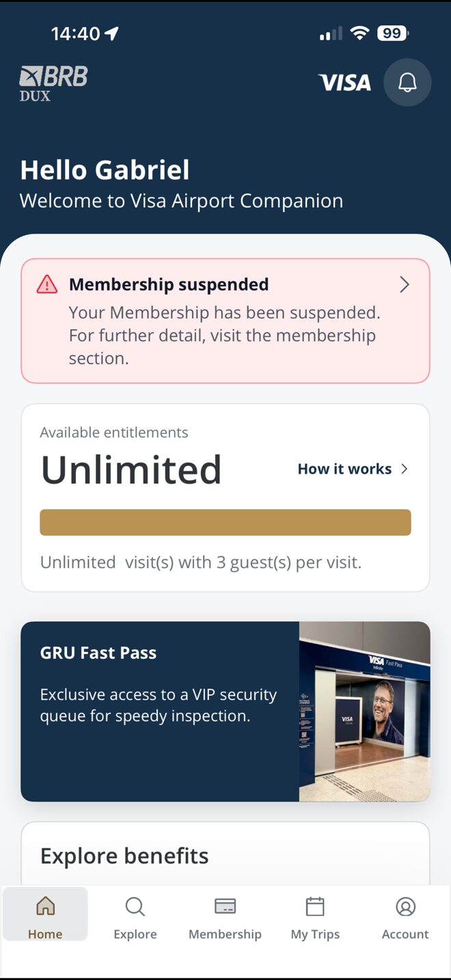Switch to the Membership tab label

tap(225, 934)
